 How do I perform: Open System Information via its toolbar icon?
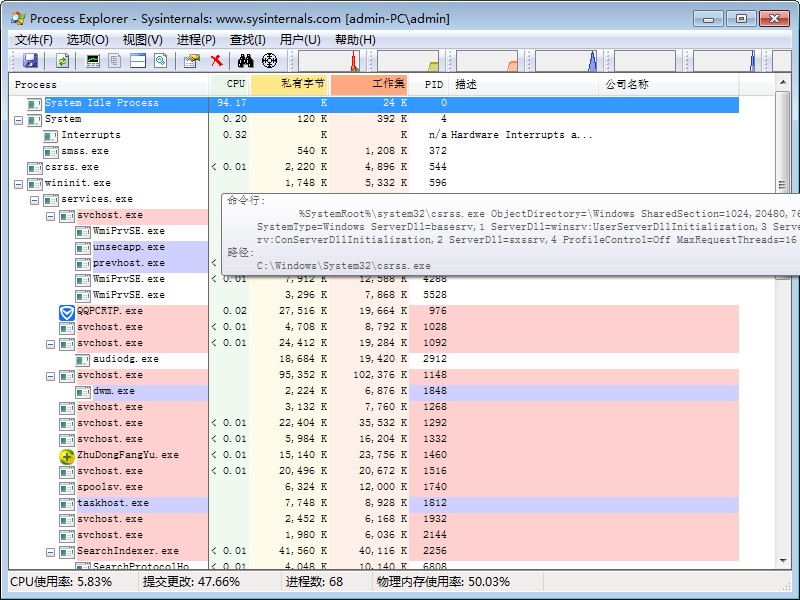pyautogui.click(x=91, y=61)
